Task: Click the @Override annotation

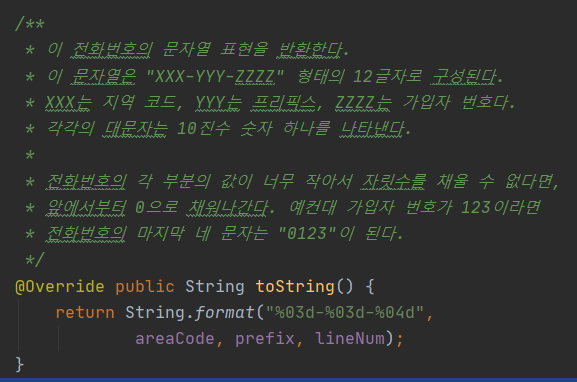Action: (60, 286)
